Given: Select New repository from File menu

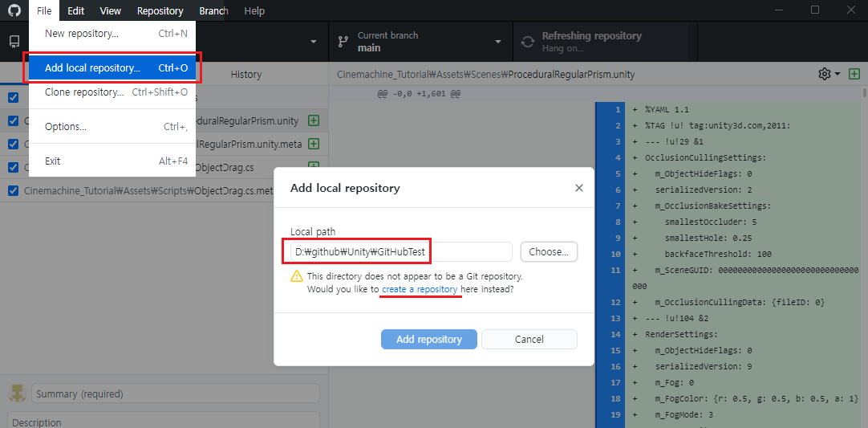Looking at the screenshot, I should (x=112, y=34).
